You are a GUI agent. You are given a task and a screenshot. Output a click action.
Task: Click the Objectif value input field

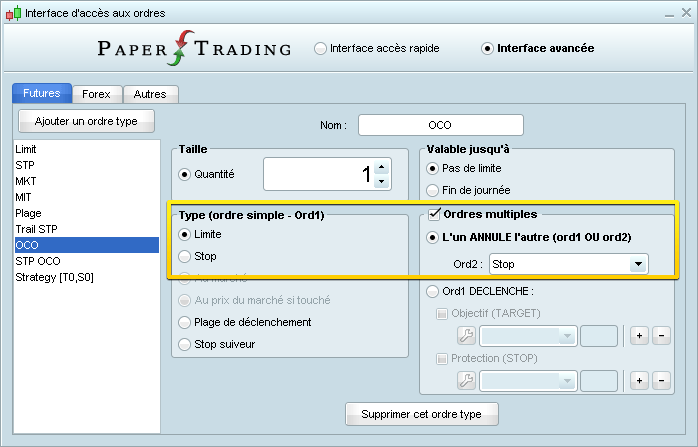(599, 336)
